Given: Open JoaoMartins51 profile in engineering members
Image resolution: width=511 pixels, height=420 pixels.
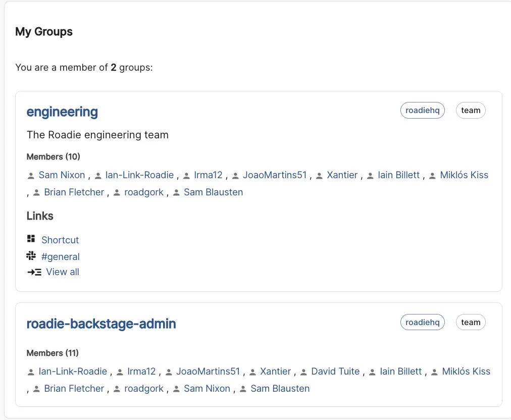Looking at the screenshot, I should [x=275, y=175].
